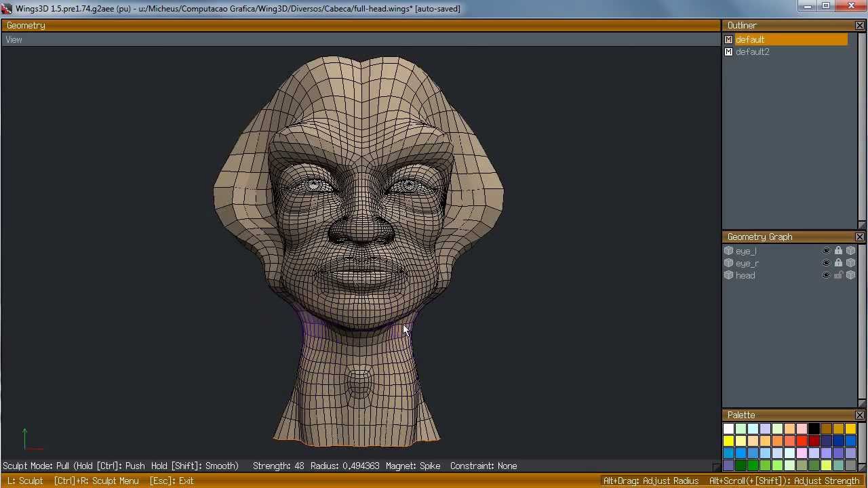Click the material icon beside default

click(728, 40)
